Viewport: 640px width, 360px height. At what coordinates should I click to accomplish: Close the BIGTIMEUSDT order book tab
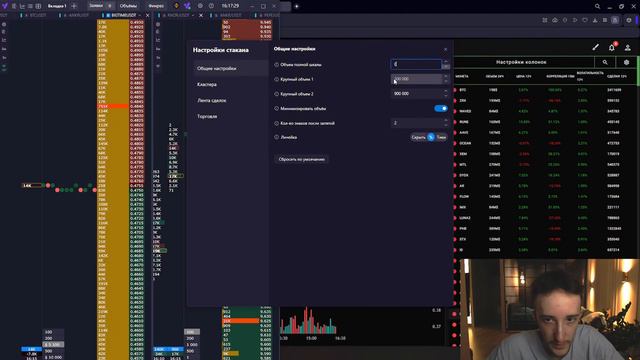tap(148, 15)
